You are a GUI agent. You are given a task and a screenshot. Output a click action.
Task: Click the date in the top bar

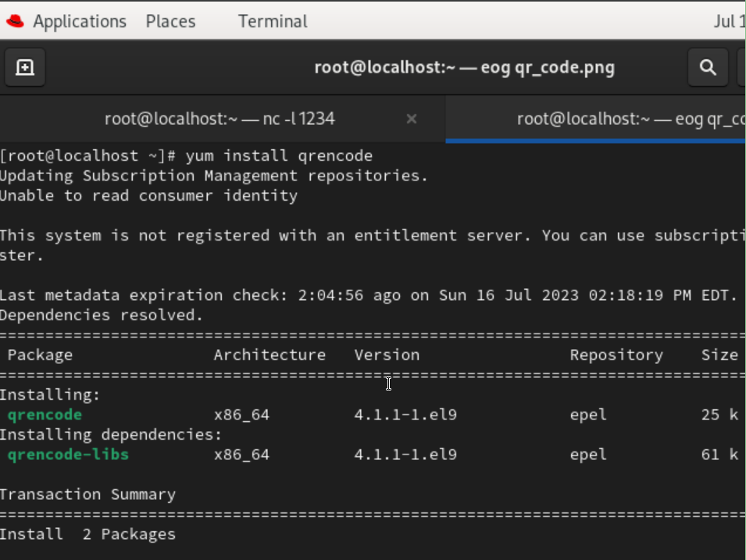pos(730,21)
